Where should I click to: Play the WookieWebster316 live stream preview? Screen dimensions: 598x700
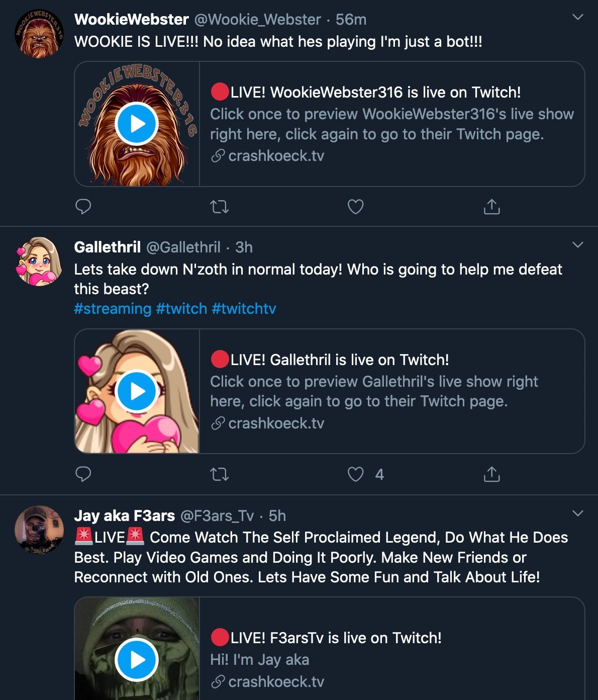[137, 124]
